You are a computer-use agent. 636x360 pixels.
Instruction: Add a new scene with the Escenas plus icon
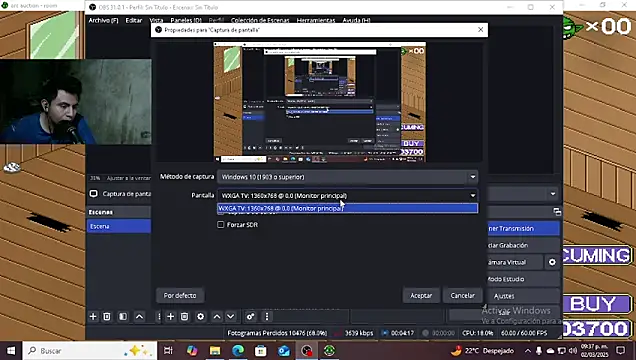(93, 317)
